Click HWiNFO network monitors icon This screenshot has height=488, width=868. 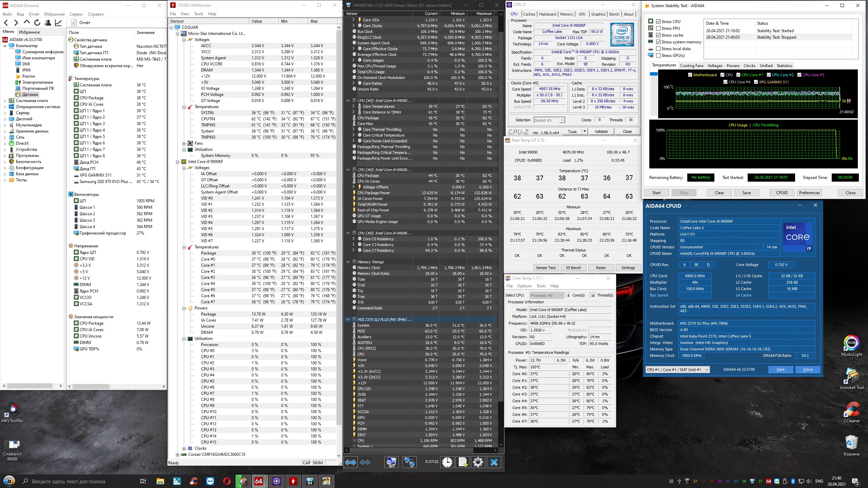(409, 462)
